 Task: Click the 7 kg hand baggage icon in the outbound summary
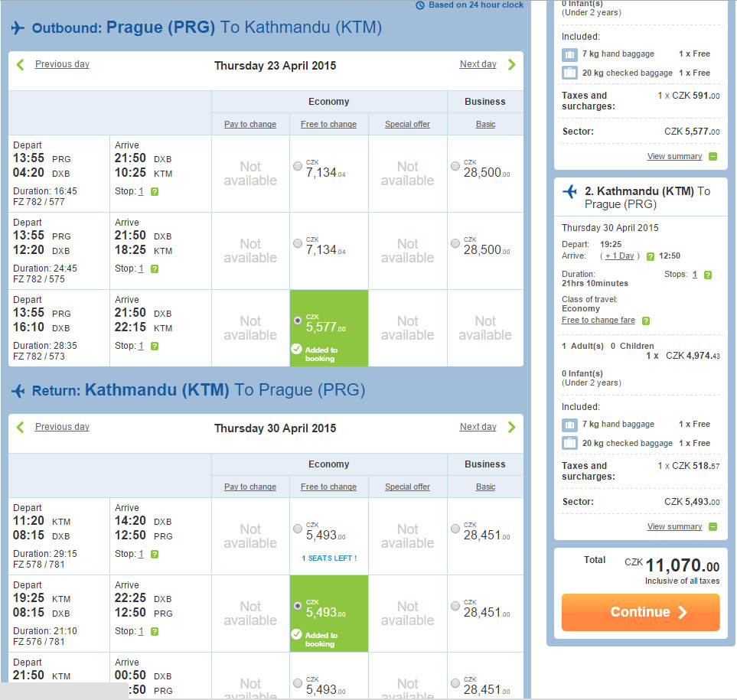(x=569, y=54)
